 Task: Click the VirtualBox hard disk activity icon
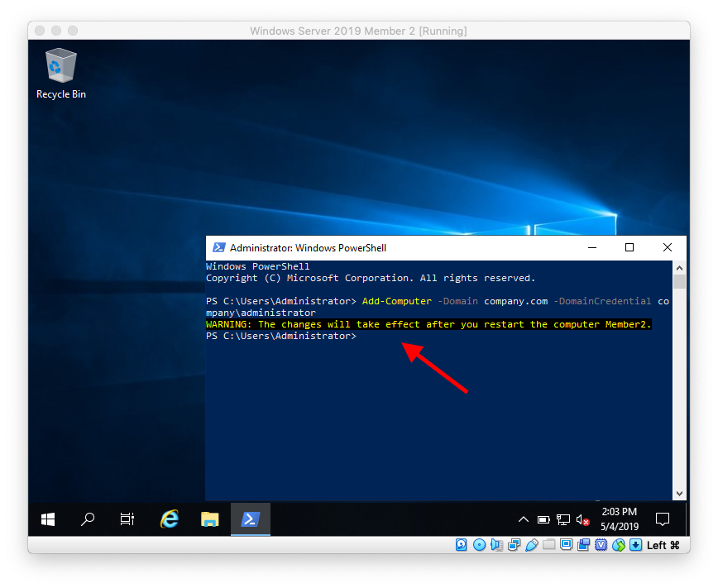click(x=461, y=544)
